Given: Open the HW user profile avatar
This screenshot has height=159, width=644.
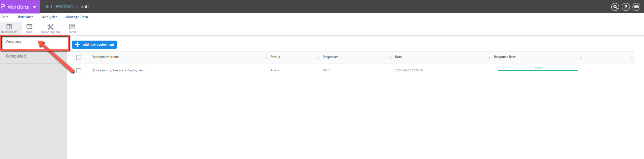Looking at the screenshot, I should 636,7.
